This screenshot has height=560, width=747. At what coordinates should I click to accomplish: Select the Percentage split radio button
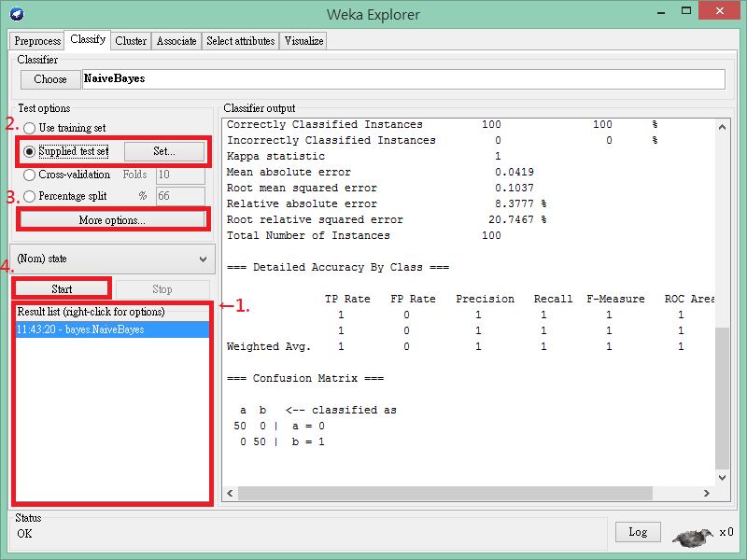(30, 196)
